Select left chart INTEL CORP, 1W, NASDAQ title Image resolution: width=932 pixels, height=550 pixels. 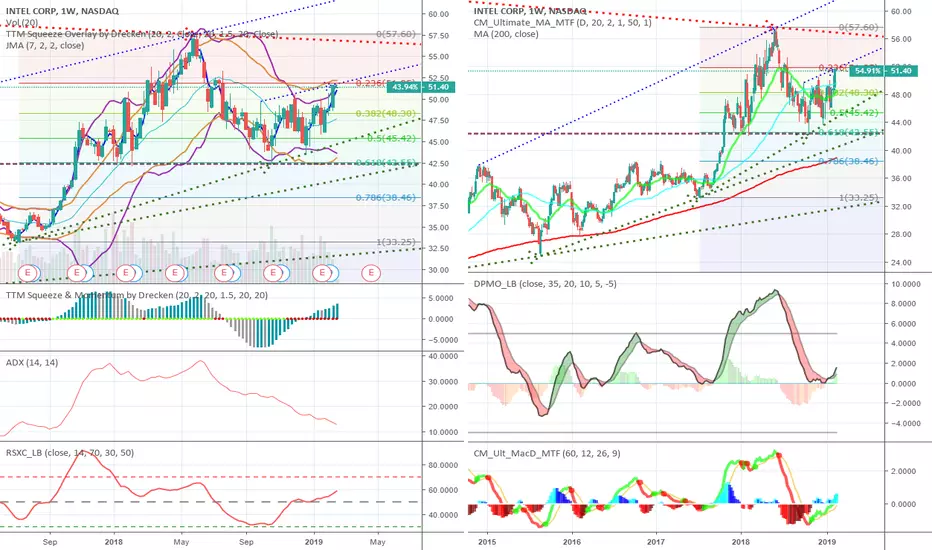click(x=62, y=11)
